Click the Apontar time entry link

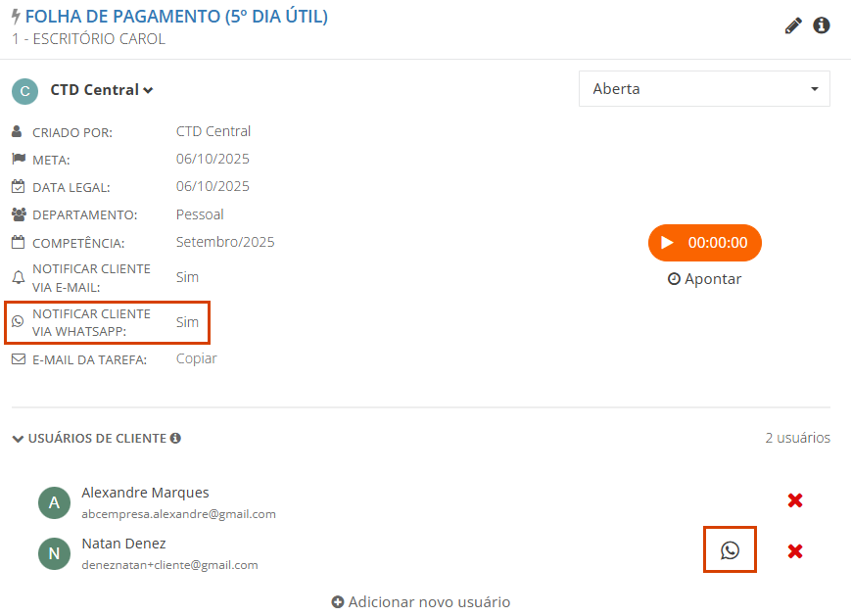click(704, 279)
